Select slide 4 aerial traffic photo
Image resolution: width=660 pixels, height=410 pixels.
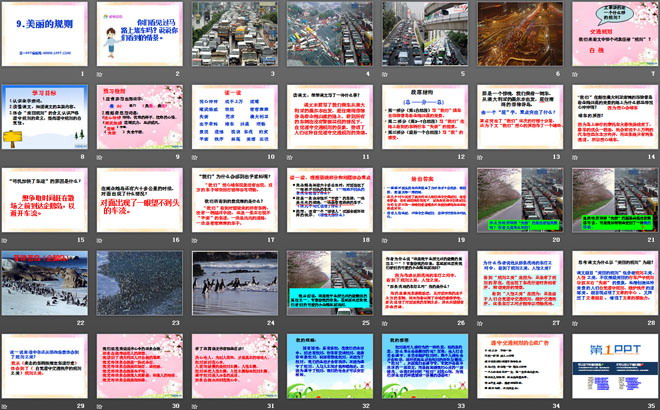pos(330,34)
